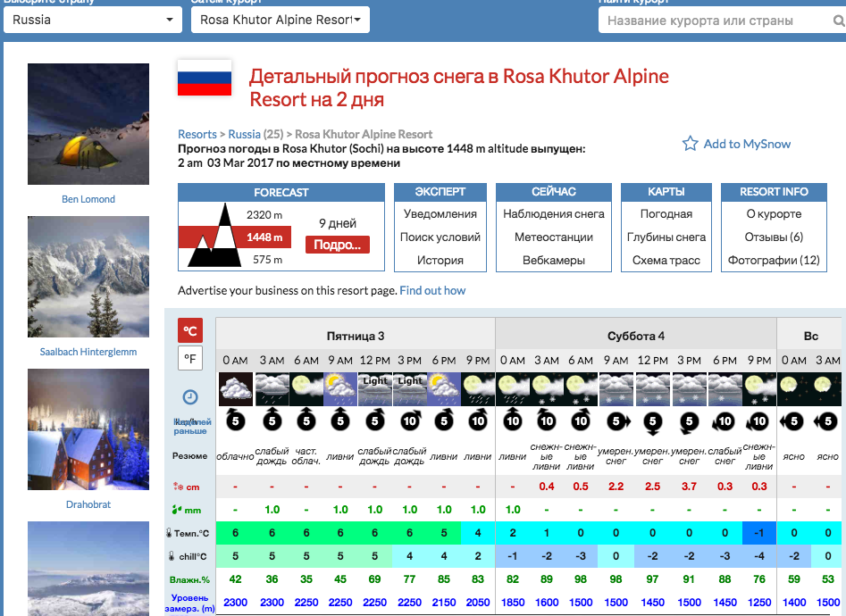
Task: Open the 9 дней forecast link
Action: pyautogui.click(x=337, y=223)
